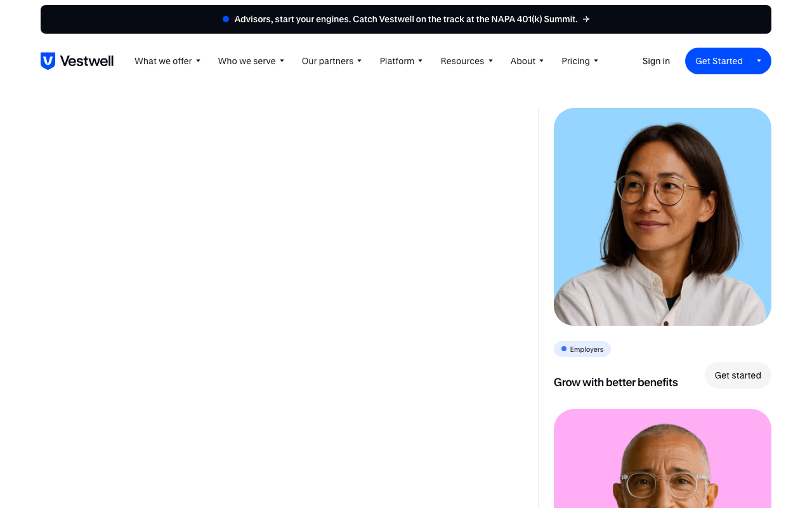
Task: Click the blue dot on Employers tag
Action: point(564,349)
